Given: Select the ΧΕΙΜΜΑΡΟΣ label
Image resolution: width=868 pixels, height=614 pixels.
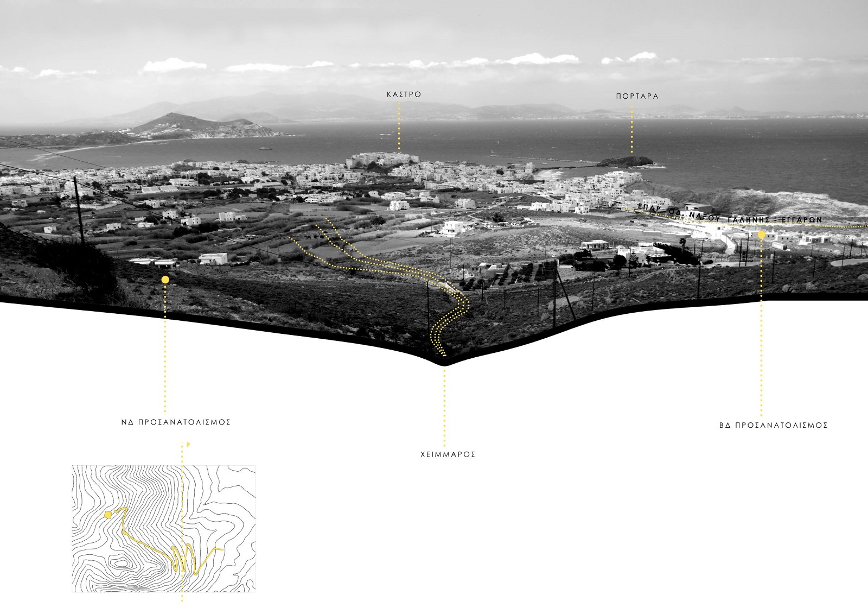Looking at the screenshot, I should coord(448,454).
